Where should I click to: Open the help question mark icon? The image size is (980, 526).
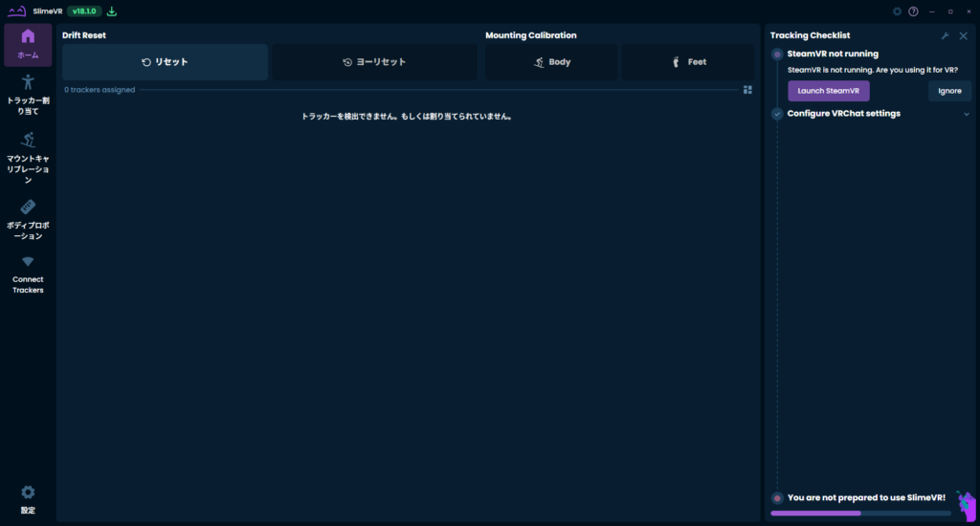[x=913, y=11]
